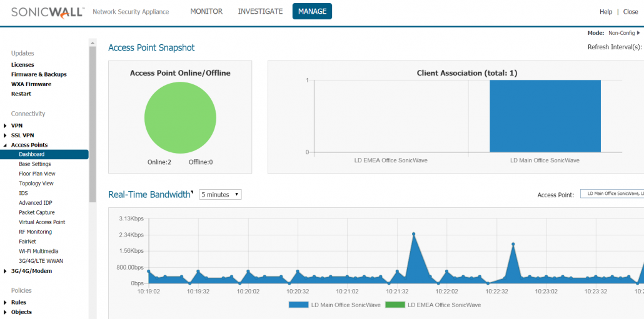Image resolution: width=644 pixels, height=319 pixels.
Task: Click the LD Main Office SonicWave bar
Action: tap(545, 116)
